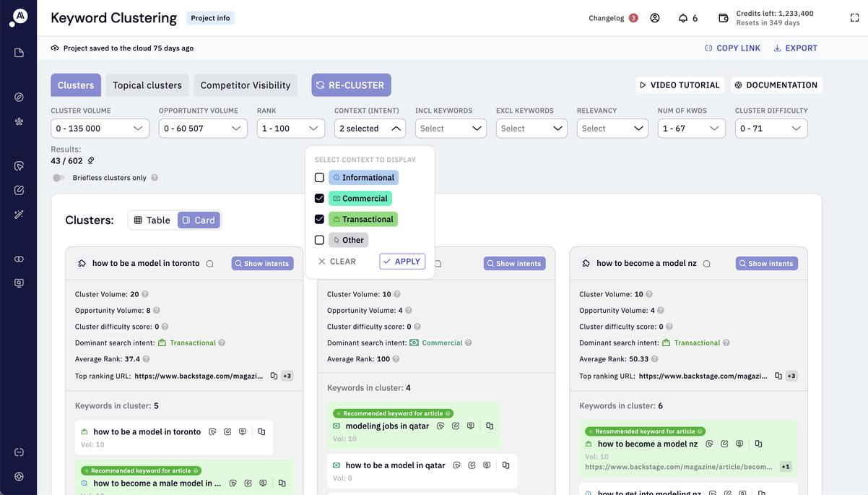
Task: Uncheck the Commercial intent checkbox
Action: coord(319,197)
